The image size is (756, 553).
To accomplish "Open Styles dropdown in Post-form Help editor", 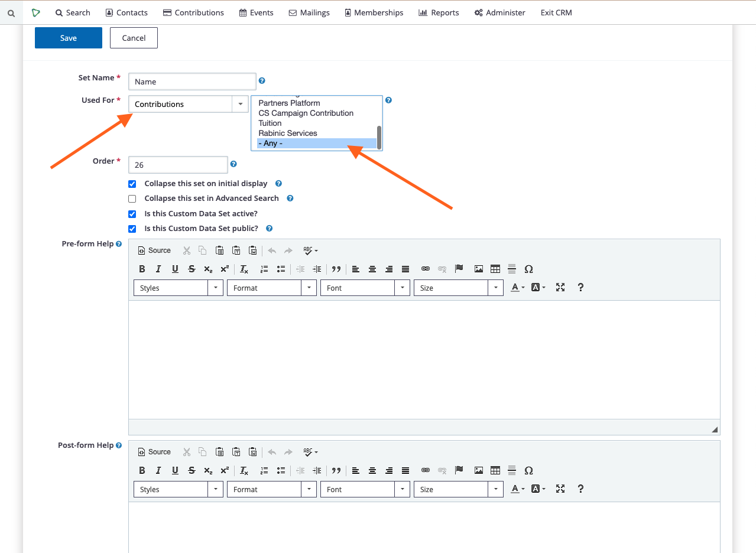I will 179,489.
